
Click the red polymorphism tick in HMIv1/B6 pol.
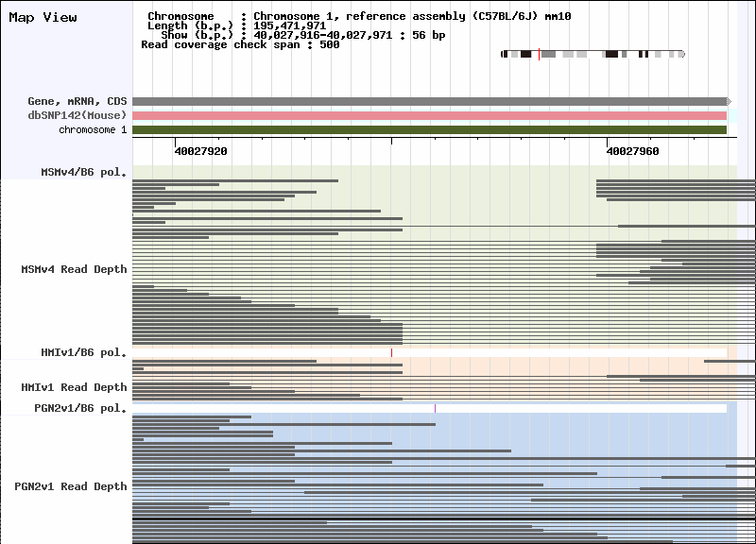point(391,352)
